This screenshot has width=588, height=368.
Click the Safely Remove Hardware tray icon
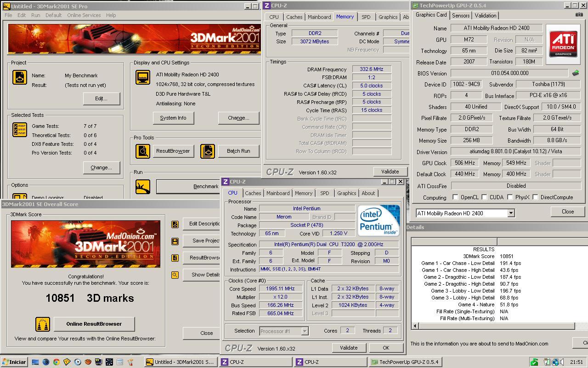[x=534, y=362]
